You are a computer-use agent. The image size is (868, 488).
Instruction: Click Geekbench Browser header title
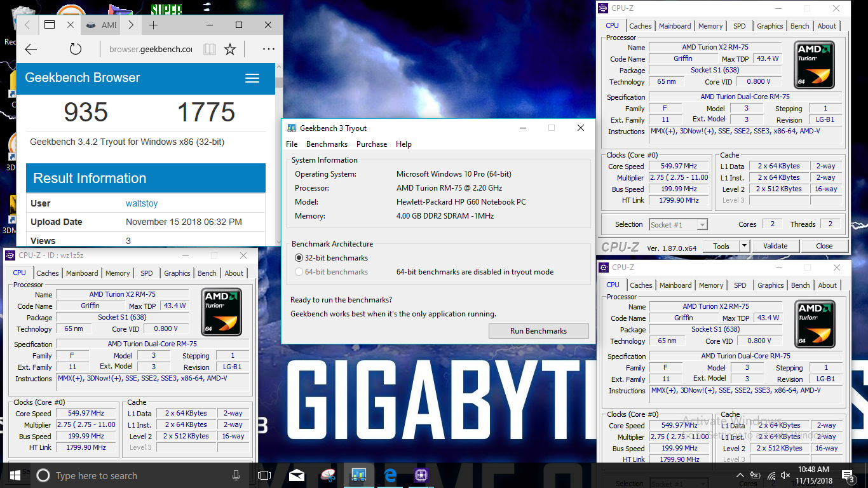point(83,78)
